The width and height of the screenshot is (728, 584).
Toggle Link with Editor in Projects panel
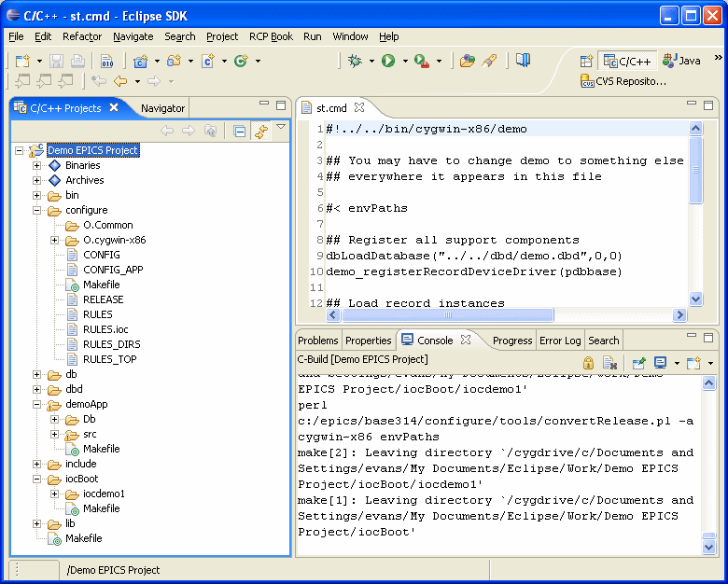tap(261, 132)
